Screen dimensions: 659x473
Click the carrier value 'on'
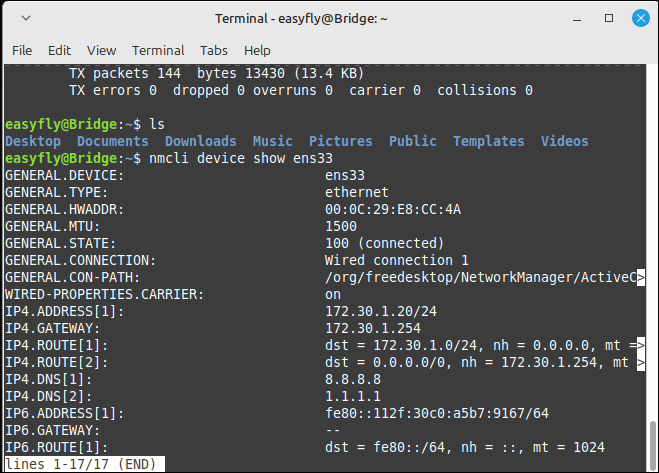(332, 295)
